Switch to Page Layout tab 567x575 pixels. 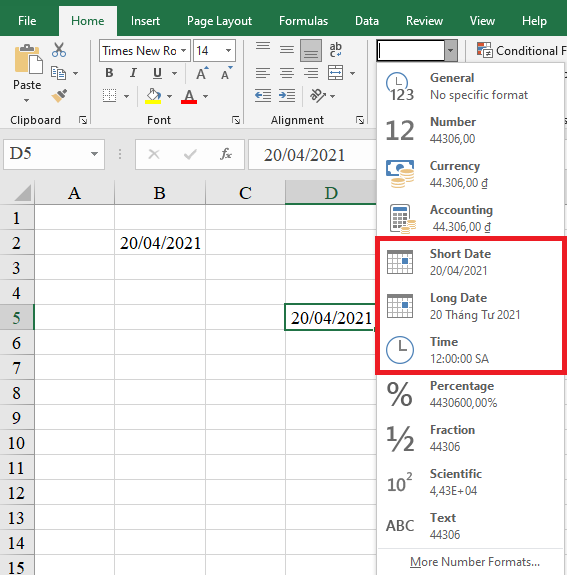219,21
